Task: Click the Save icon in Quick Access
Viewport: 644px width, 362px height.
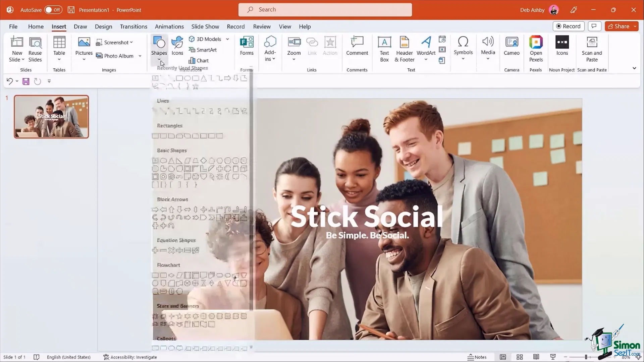Action: (x=26, y=81)
